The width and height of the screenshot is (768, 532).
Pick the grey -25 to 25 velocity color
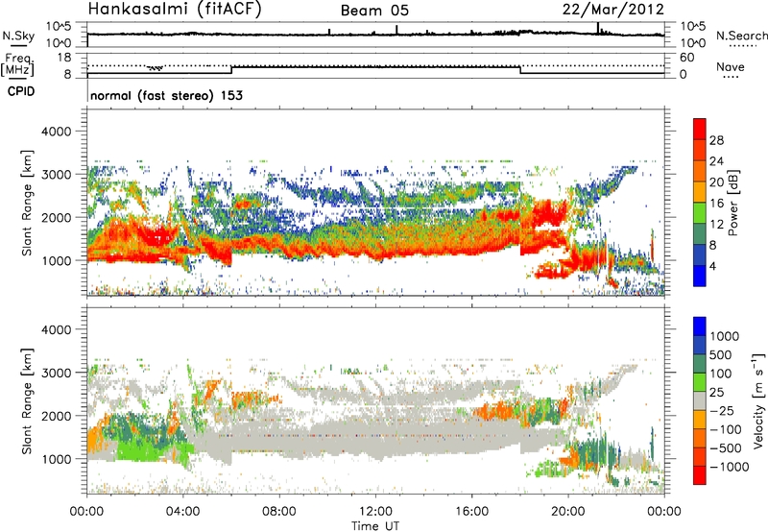click(700, 401)
